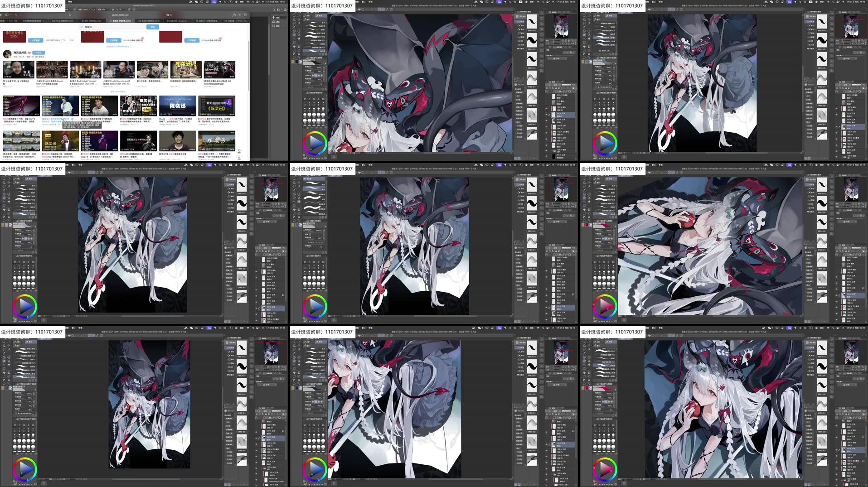Open a new tab with the browser plus icon
Viewport: 868px width, 487px height.
pos(240,15)
